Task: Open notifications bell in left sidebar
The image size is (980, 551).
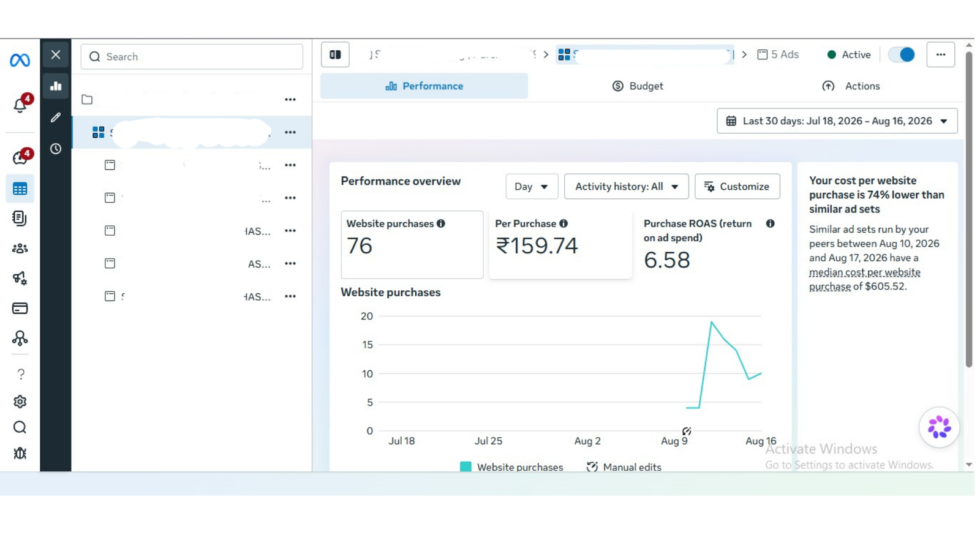Action: coord(20,105)
